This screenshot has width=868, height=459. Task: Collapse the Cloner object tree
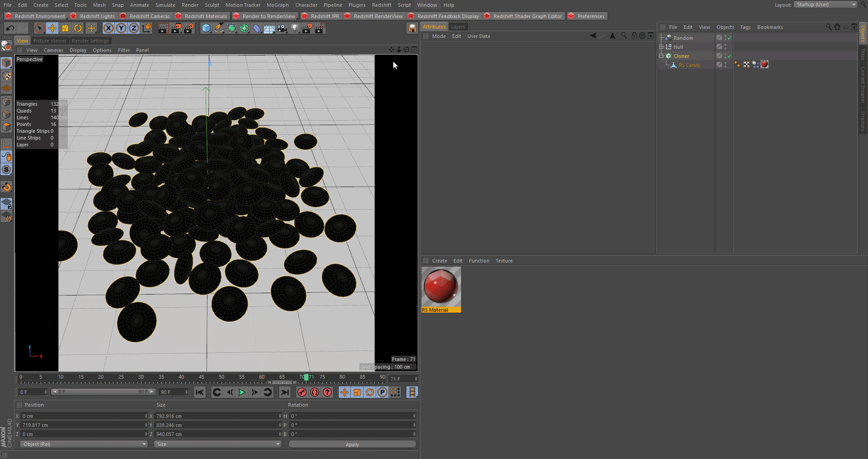(x=661, y=56)
